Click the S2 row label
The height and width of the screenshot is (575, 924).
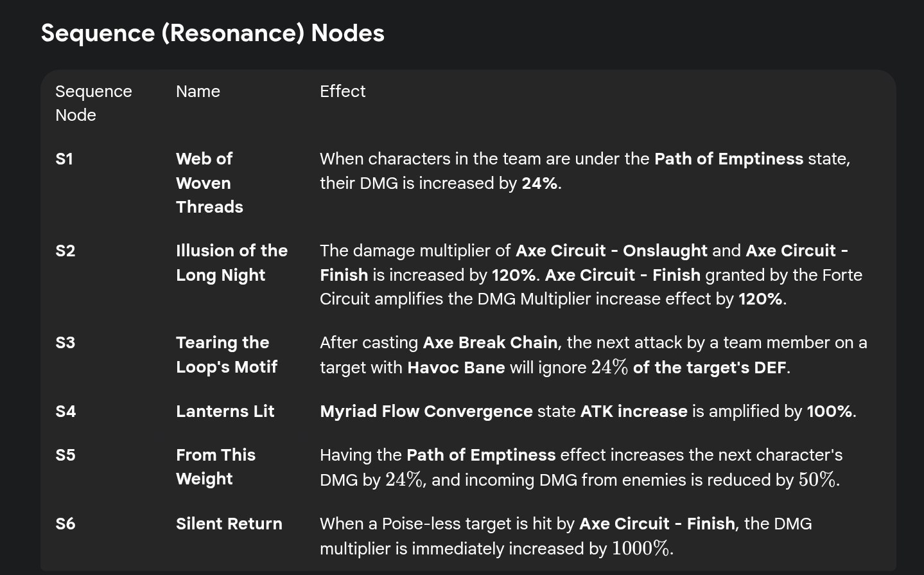[x=65, y=251]
